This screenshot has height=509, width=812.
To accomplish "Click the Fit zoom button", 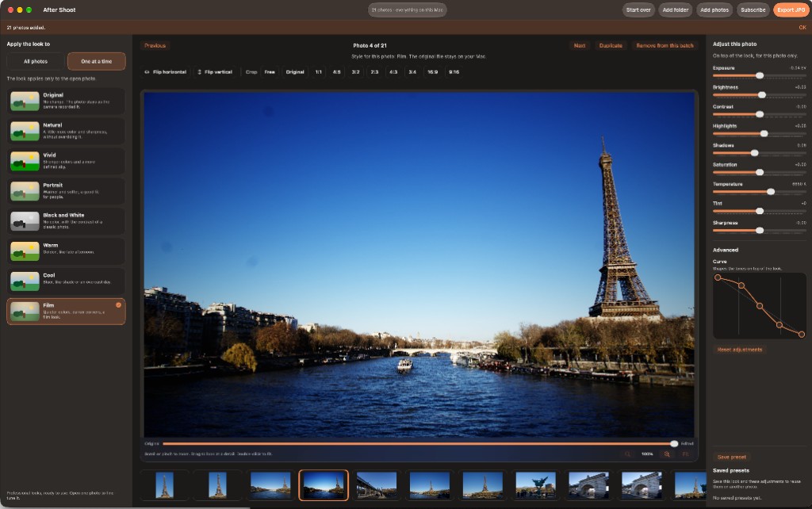I will click(x=686, y=454).
